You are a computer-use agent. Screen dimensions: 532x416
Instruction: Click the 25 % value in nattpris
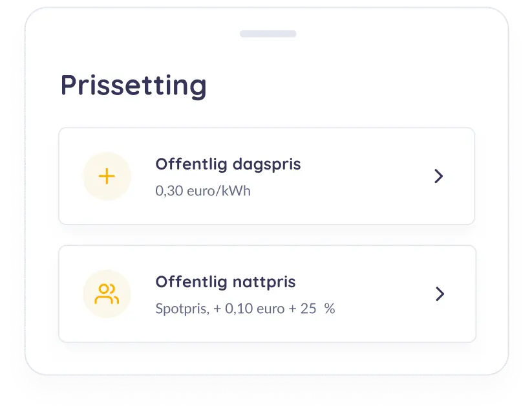tap(317, 309)
